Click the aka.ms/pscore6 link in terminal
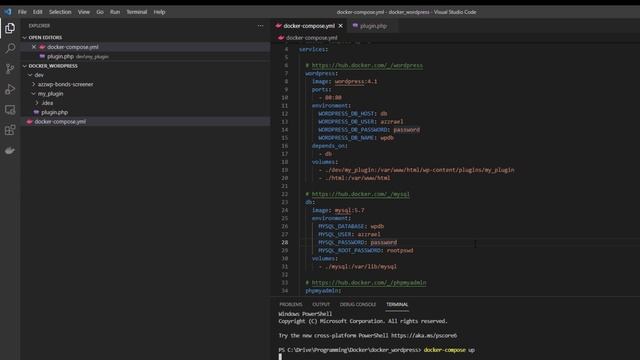The width and height of the screenshot is (640, 360). pyautogui.click(x=424, y=336)
